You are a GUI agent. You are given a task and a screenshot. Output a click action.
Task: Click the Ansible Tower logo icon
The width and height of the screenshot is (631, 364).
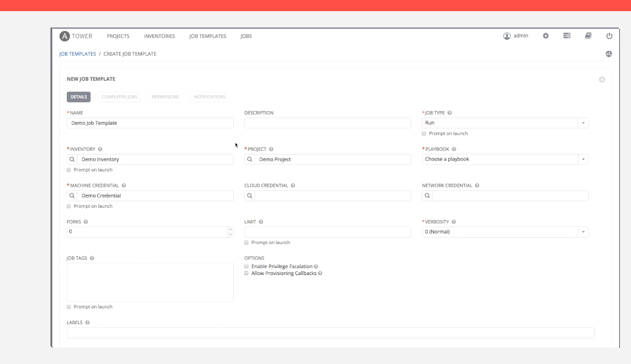64,36
